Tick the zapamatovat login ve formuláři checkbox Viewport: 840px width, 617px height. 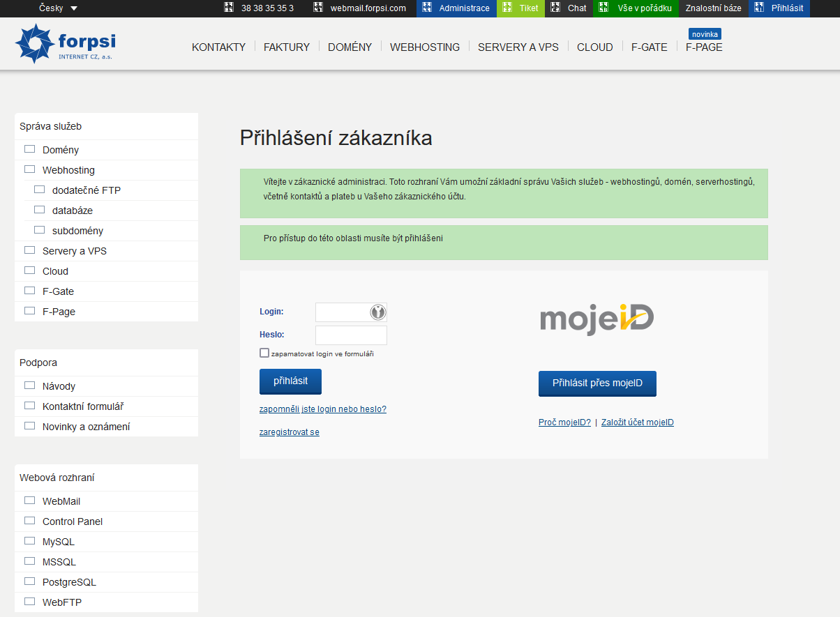point(264,353)
